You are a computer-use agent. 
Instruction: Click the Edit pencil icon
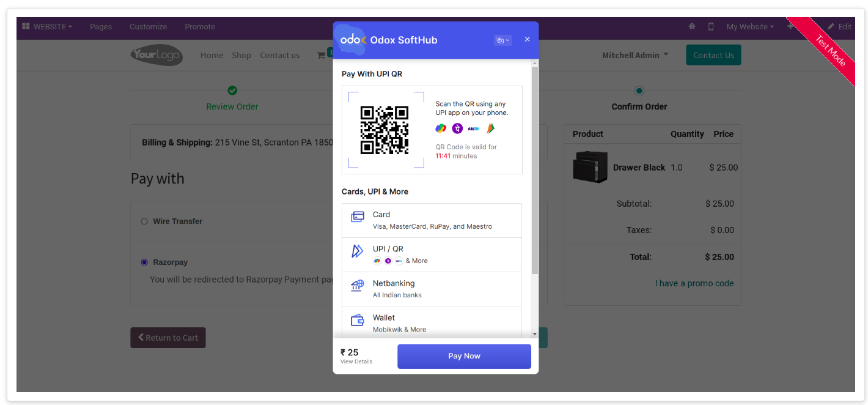831,26
